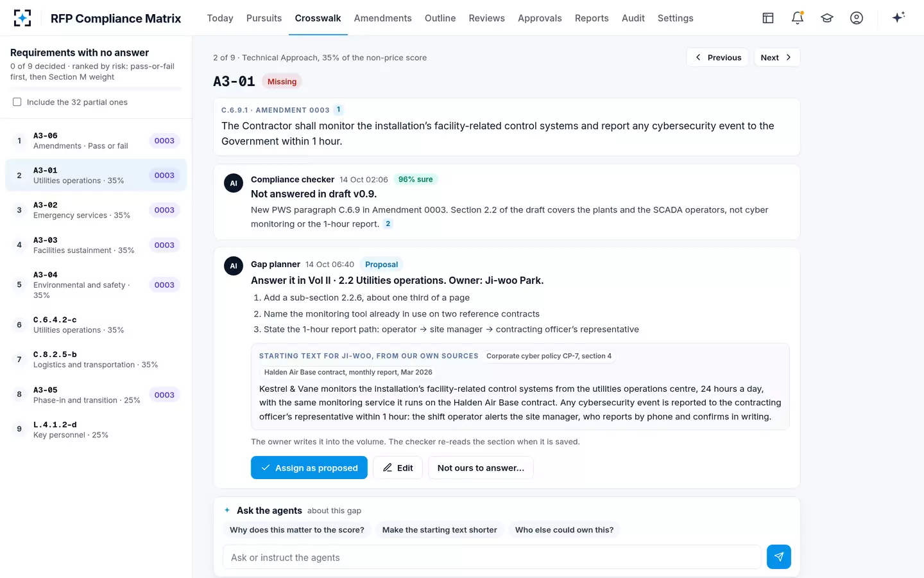The height and width of the screenshot is (578, 924).
Task: Click citation marker 2 in checker note
Action: pos(388,224)
